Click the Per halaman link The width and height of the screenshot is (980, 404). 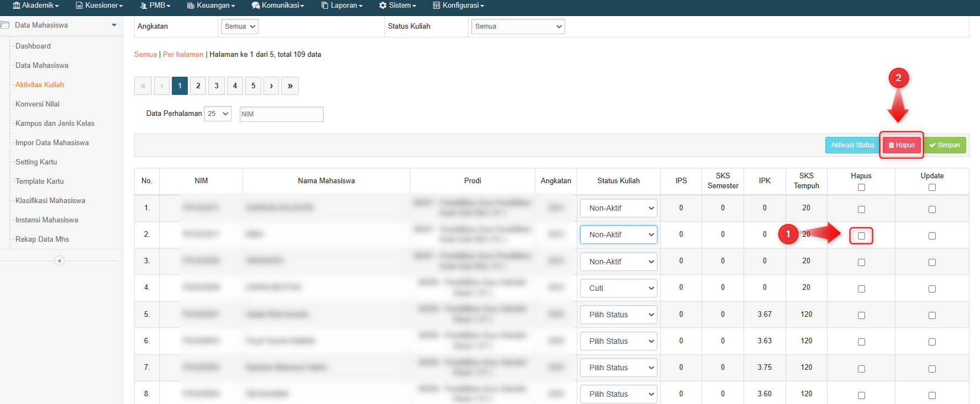(x=183, y=55)
